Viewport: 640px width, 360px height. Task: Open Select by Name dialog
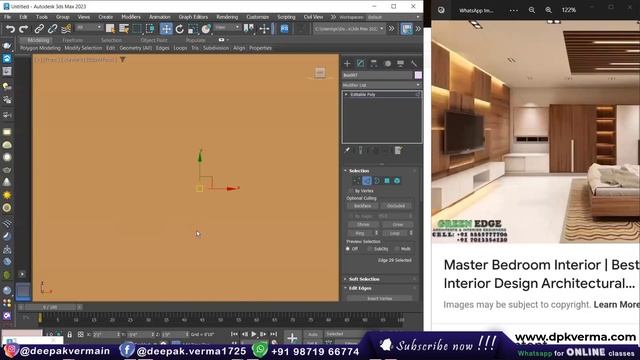(x=124, y=29)
